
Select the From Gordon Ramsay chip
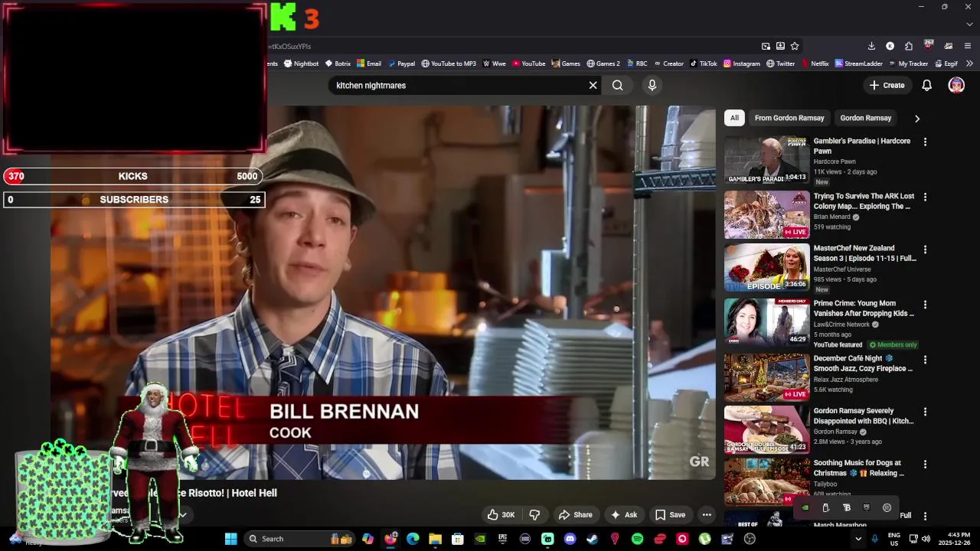(x=789, y=118)
